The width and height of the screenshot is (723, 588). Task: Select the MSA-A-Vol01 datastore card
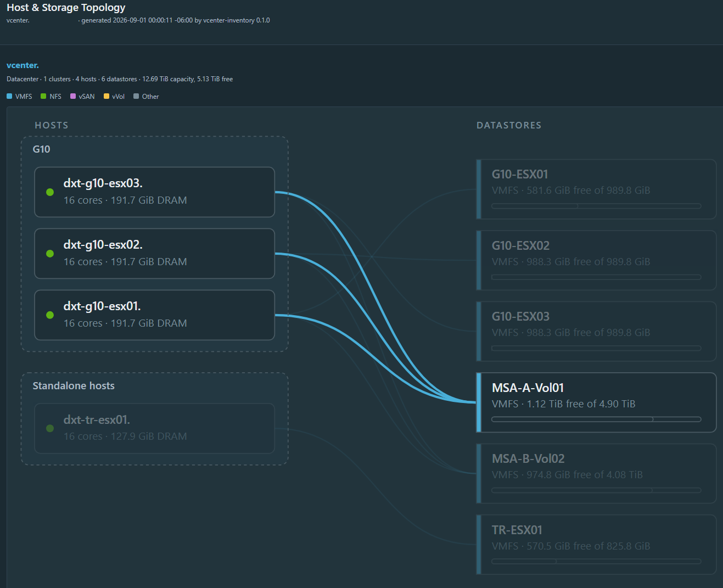pos(596,402)
